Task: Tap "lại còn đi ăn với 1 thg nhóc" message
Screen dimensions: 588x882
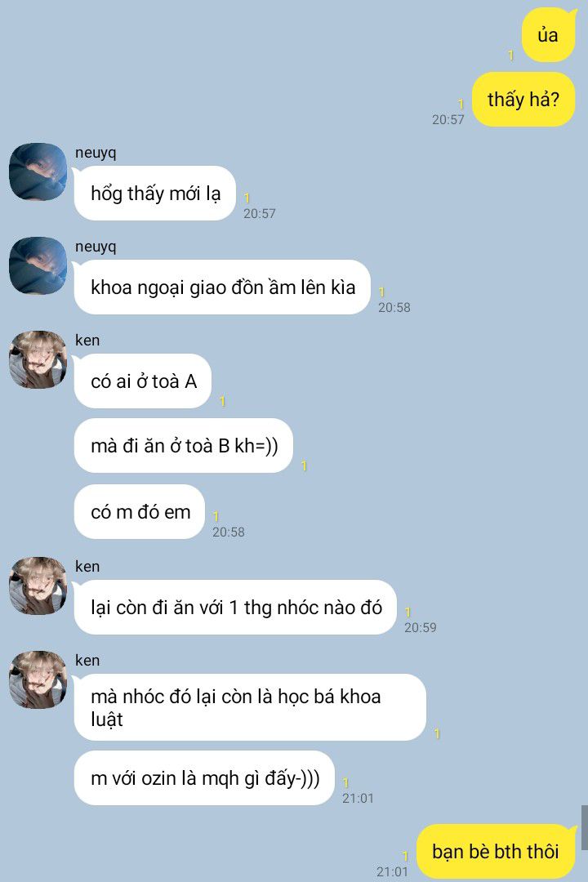Action: click(235, 607)
